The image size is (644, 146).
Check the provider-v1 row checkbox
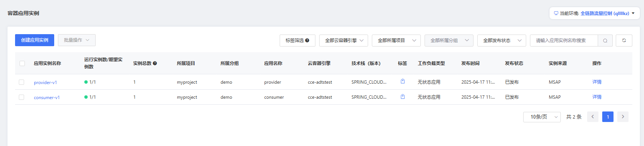21,82
